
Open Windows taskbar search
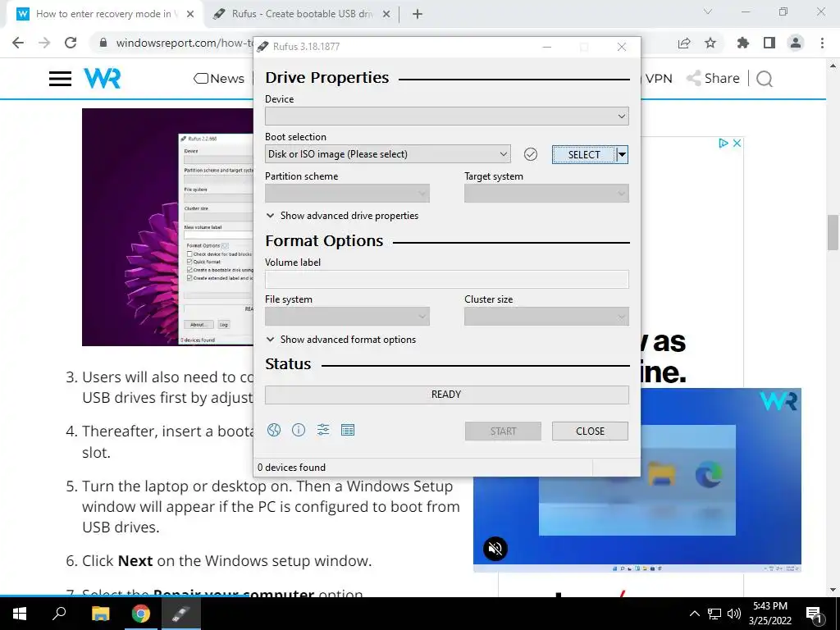59,614
